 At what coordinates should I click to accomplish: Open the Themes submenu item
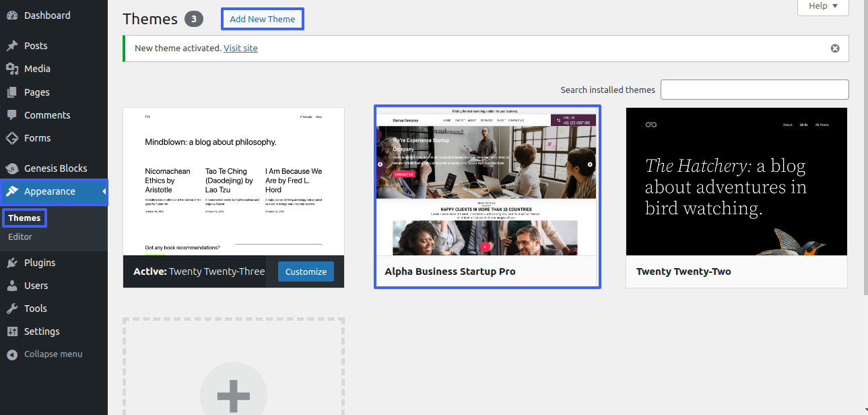[x=24, y=218]
